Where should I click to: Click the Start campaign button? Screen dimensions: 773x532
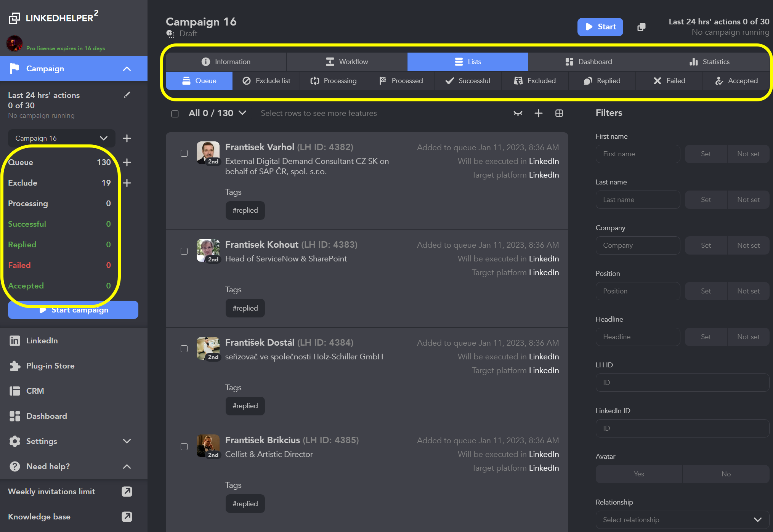(x=73, y=310)
